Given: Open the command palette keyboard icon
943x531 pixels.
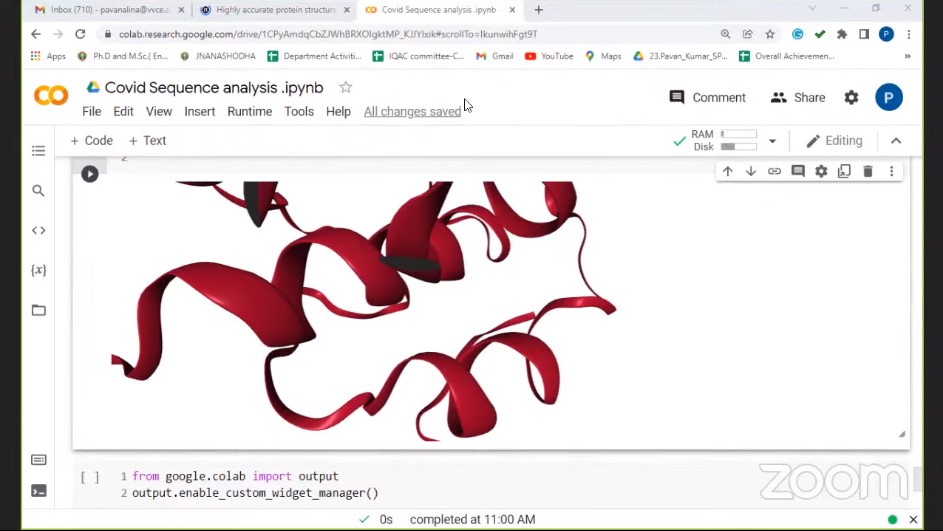Looking at the screenshot, I should click(38, 460).
